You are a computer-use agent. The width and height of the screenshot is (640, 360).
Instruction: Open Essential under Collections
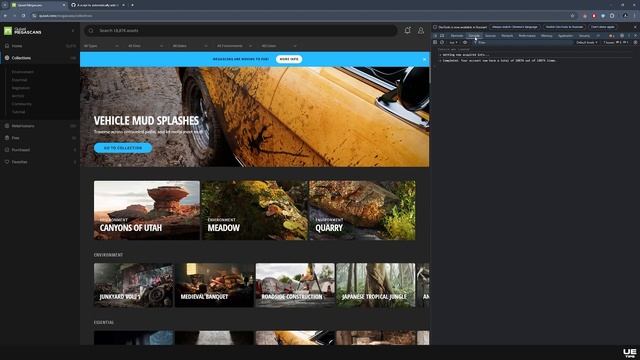[20, 80]
